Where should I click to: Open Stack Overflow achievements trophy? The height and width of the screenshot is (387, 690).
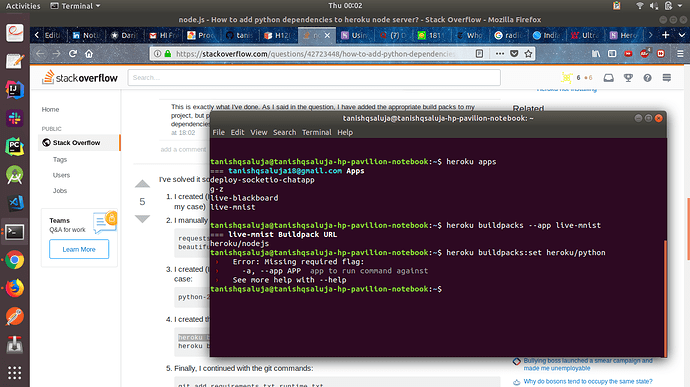(628, 78)
